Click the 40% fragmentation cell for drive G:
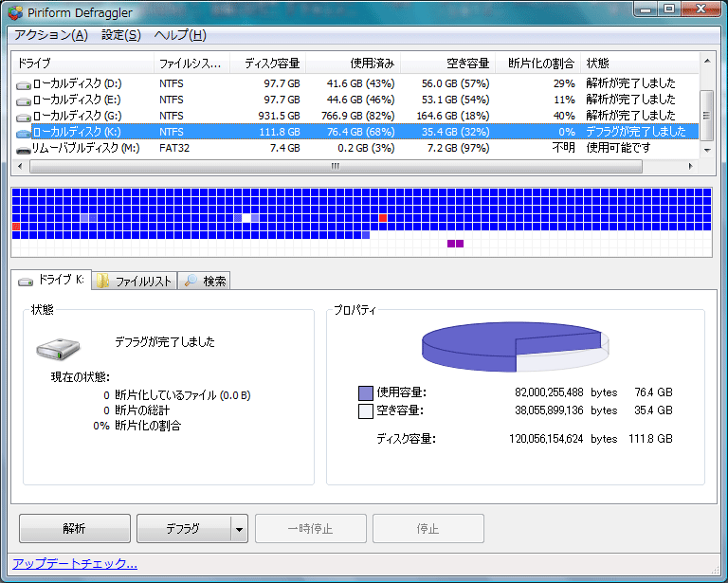Viewport: 728px width, 583px height. [x=564, y=116]
